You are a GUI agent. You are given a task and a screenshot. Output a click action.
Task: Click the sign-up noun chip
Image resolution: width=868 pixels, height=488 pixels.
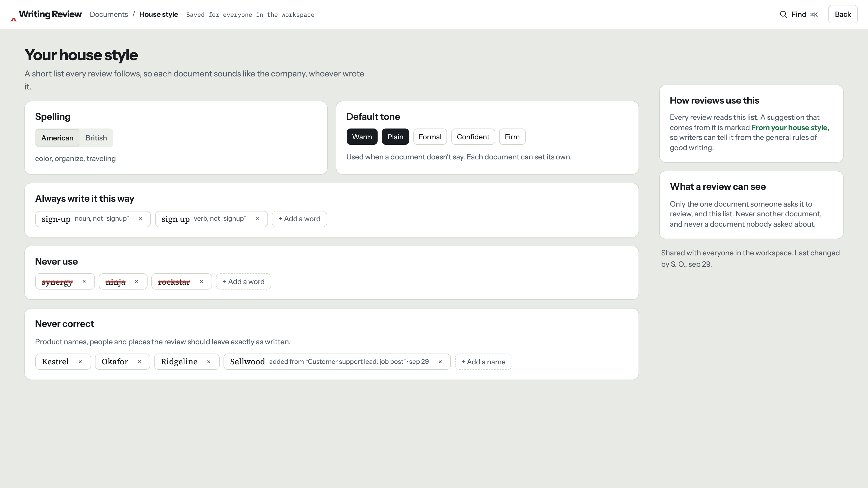93,219
